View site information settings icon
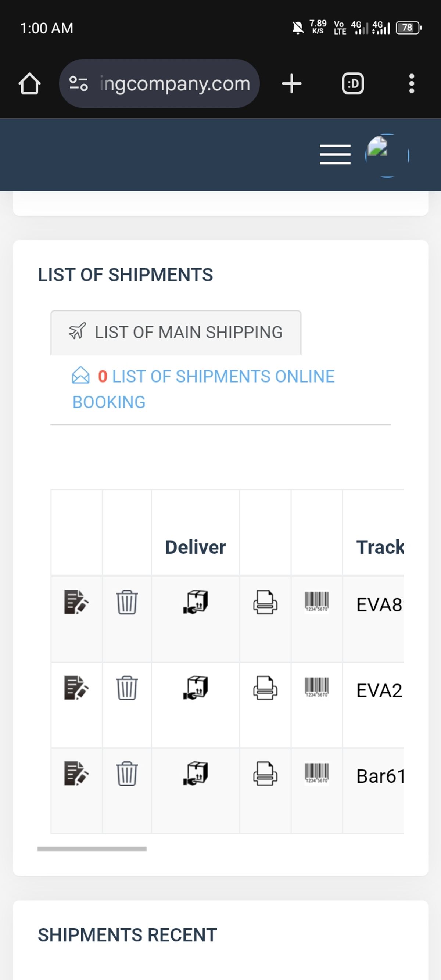This screenshot has width=441, height=980. (x=78, y=84)
